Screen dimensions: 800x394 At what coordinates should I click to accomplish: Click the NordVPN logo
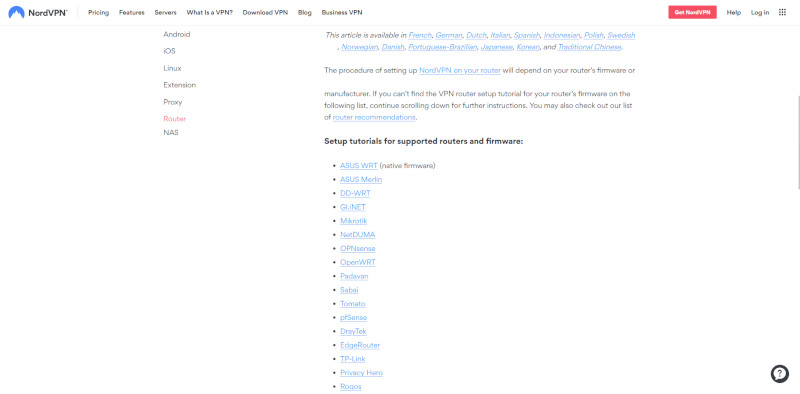pyautogui.click(x=38, y=12)
